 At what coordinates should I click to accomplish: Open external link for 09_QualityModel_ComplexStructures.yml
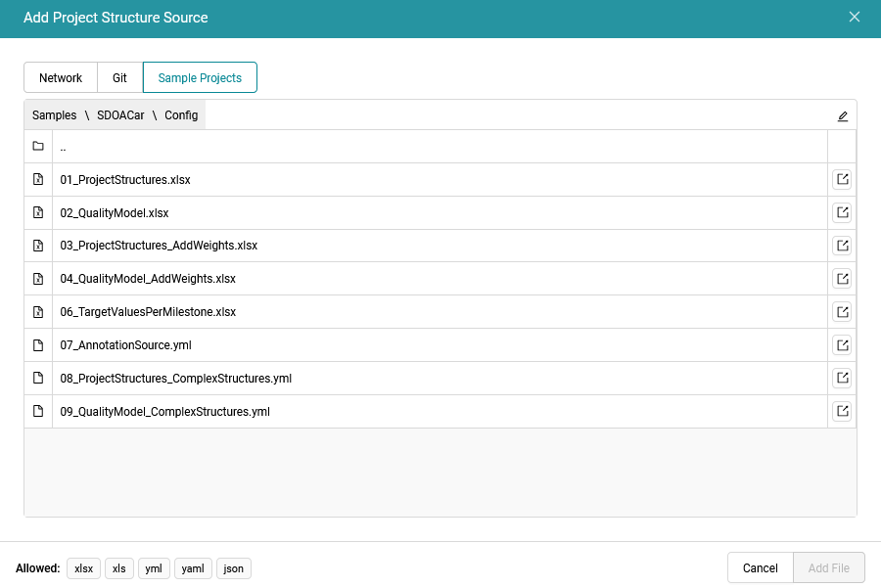pyautogui.click(x=842, y=411)
